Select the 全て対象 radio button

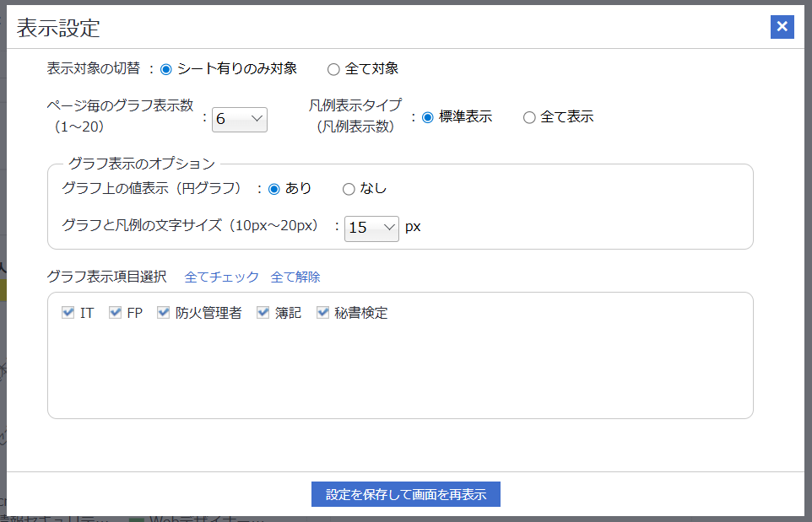coord(333,68)
